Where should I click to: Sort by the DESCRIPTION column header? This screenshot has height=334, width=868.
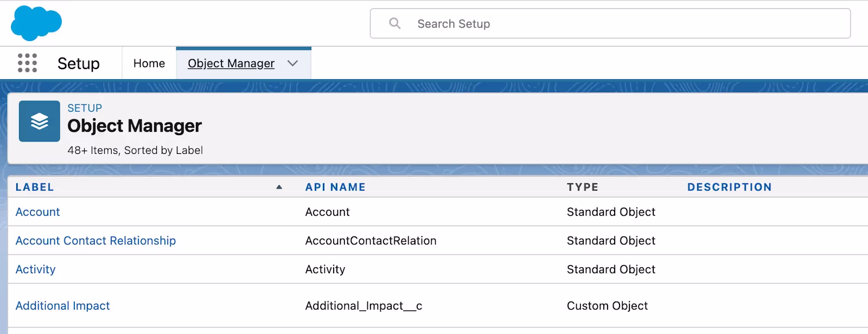729,187
